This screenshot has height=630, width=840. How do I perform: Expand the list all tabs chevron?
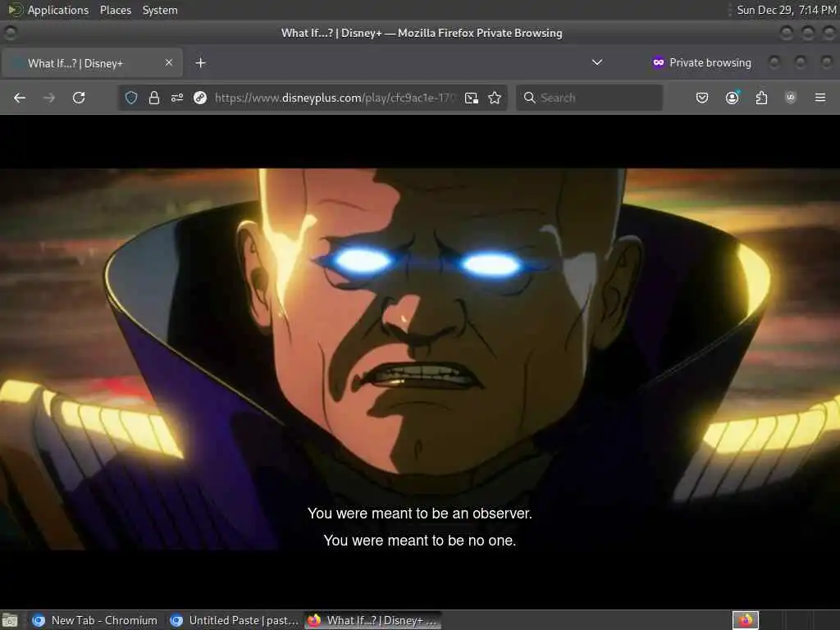(597, 62)
